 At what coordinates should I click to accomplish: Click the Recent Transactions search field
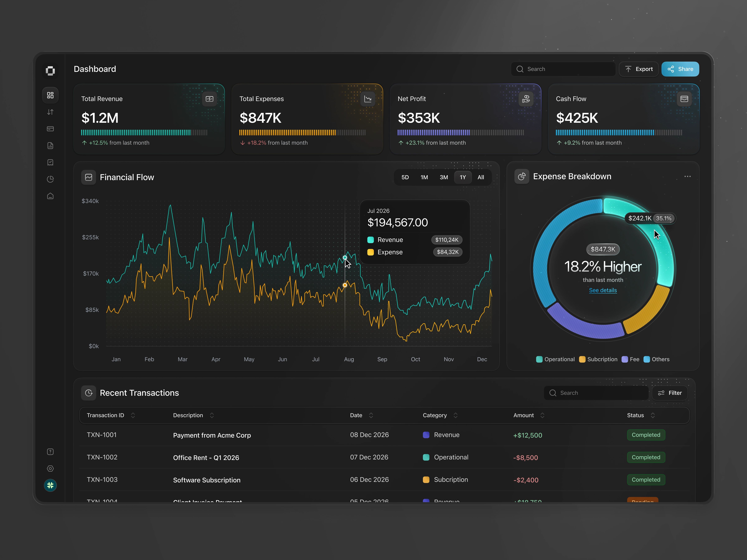pyautogui.click(x=596, y=393)
